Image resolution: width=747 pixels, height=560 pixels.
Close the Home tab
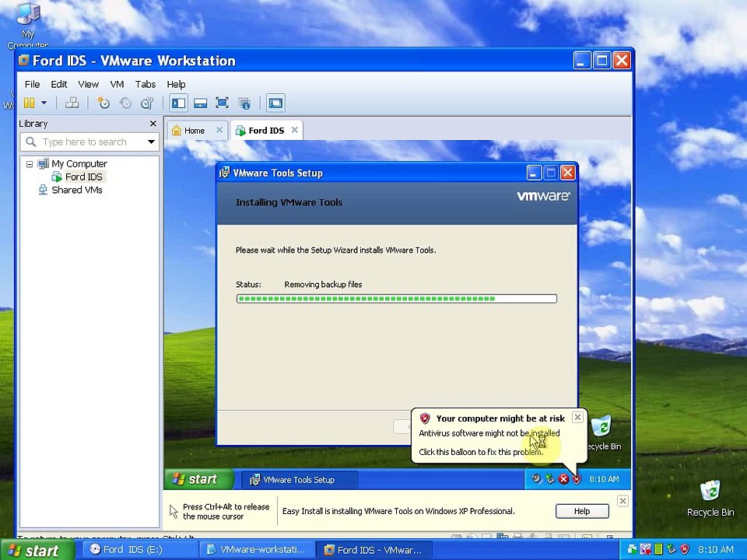(x=219, y=130)
